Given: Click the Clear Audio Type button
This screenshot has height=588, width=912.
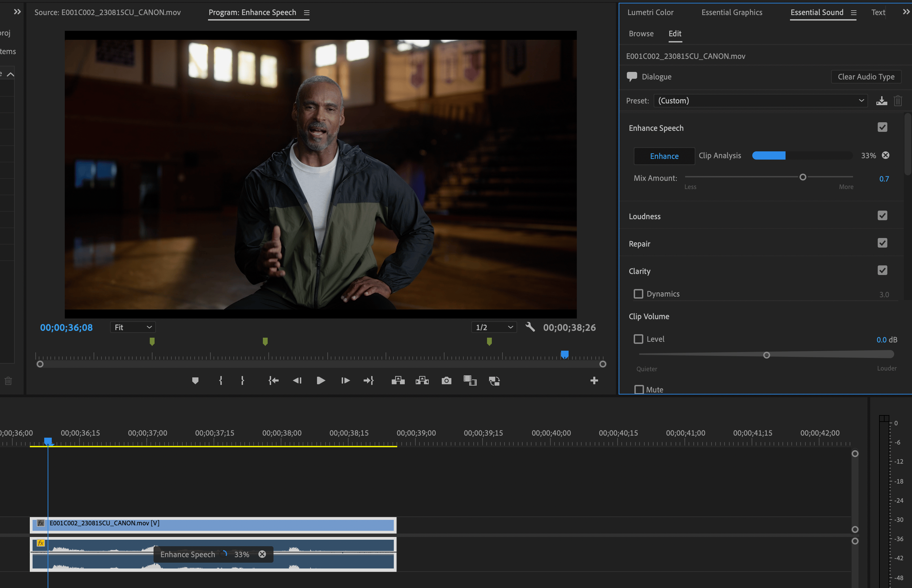Looking at the screenshot, I should pos(864,76).
